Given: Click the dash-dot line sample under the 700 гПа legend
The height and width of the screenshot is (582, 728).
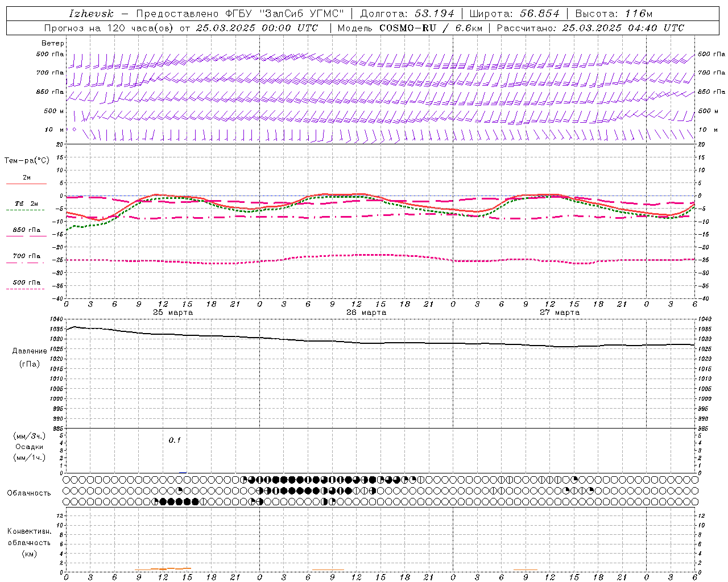Looking at the screenshot, I should [x=25, y=263].
